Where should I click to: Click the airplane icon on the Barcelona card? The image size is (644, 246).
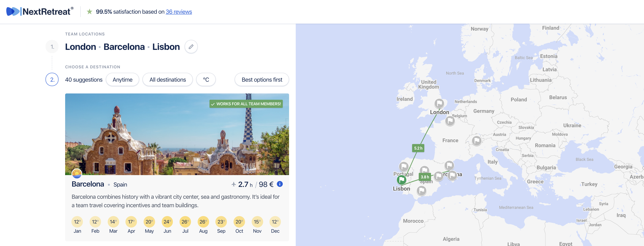(234, 184)
